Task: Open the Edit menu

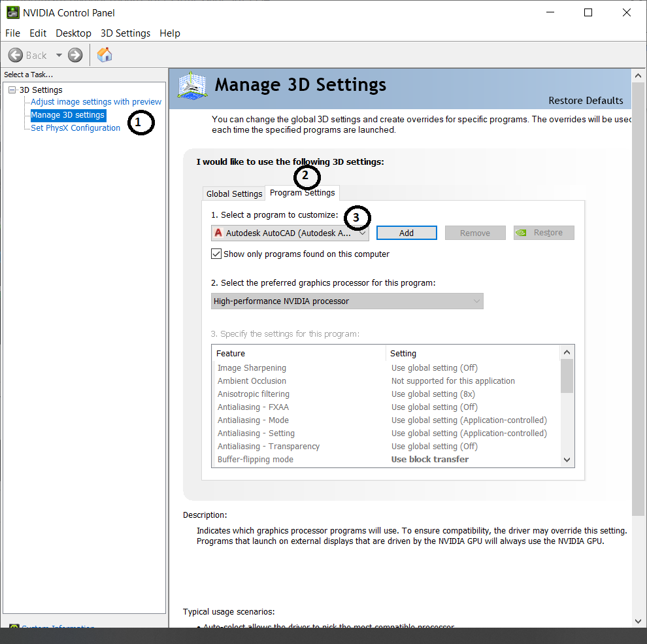Action: click(38, 33)
